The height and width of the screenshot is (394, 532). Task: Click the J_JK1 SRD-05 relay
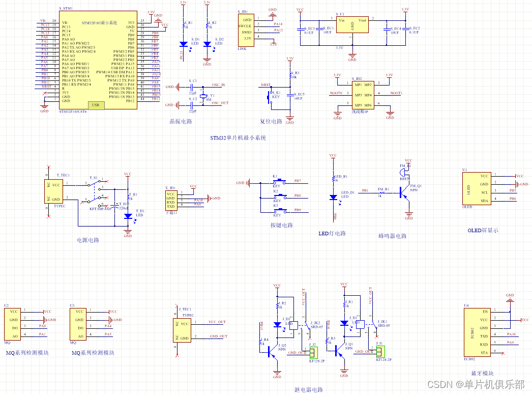pyautogui.click(x=366, y=325)
